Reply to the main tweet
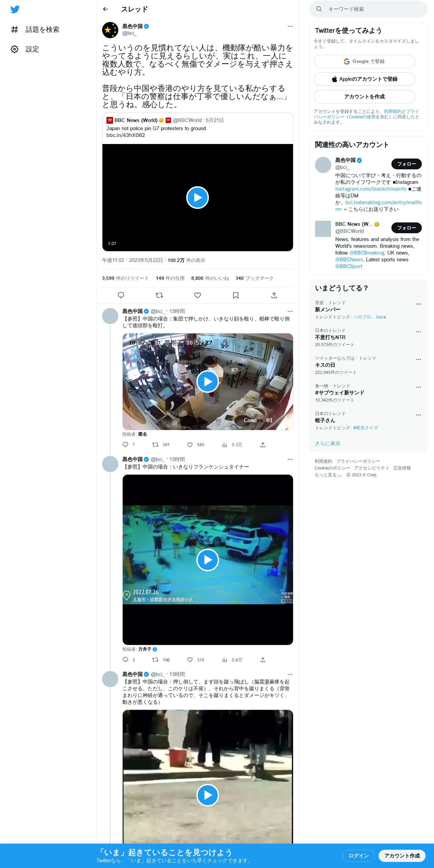This screenshot has width=434, height=868. 121,295
